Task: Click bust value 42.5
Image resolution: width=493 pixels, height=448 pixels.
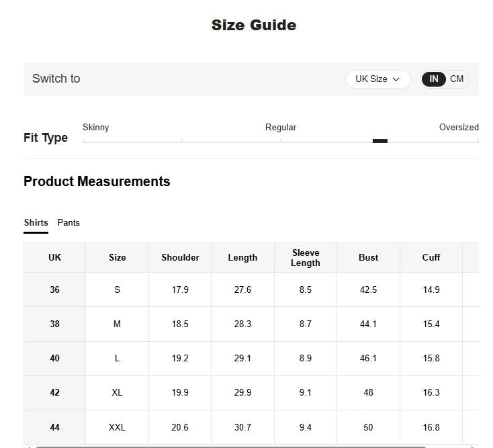Action: [x=368, y=289]
